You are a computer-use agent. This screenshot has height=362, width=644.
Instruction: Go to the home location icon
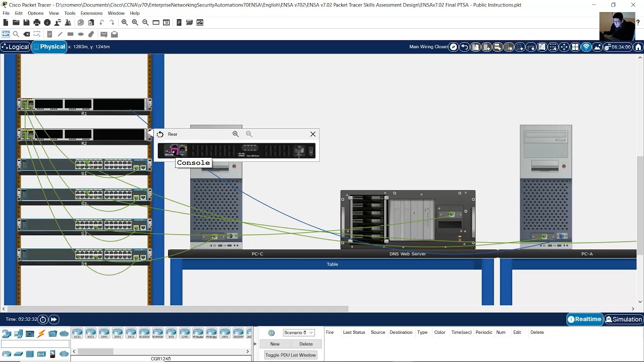tap(638, 47)
